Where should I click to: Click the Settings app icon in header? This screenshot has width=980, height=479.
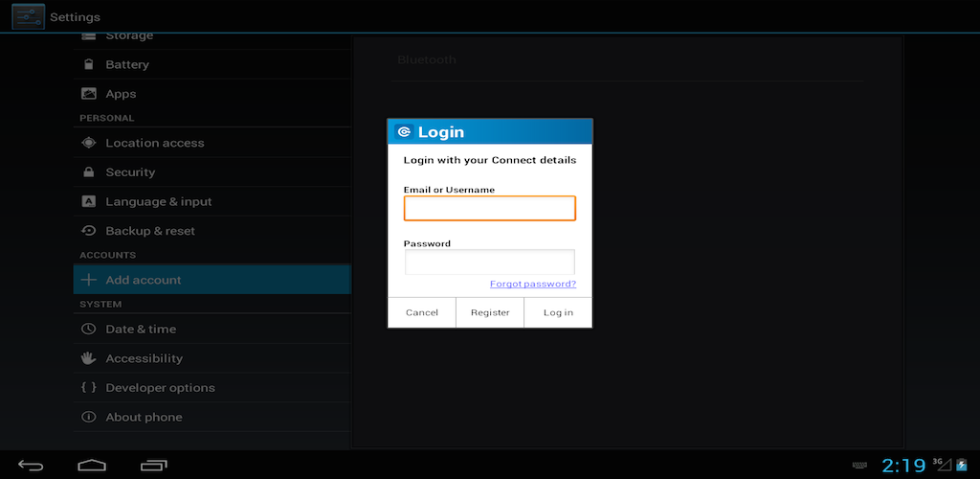(28, 17)
